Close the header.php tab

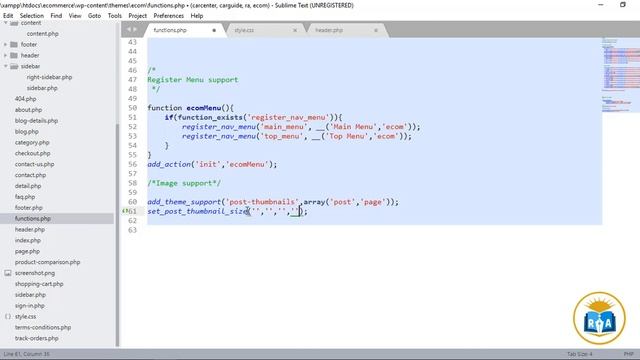(x=376, y=30)
